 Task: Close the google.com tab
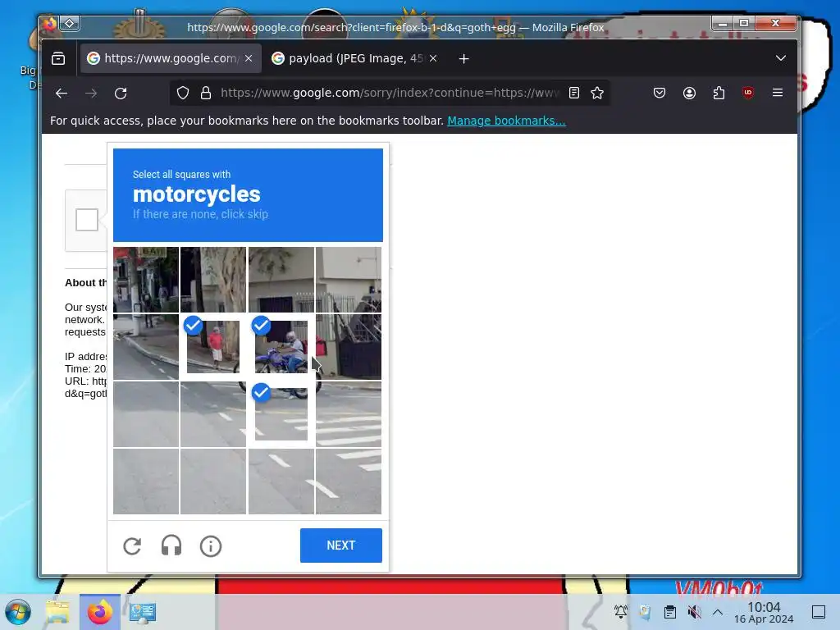[x=249, y=58]
